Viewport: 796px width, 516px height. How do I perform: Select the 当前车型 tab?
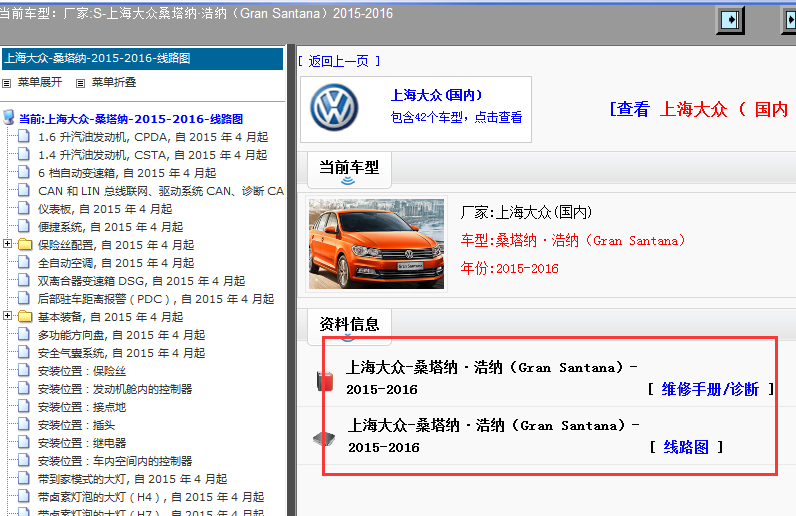pyautogui.click(x=349, y=169)
